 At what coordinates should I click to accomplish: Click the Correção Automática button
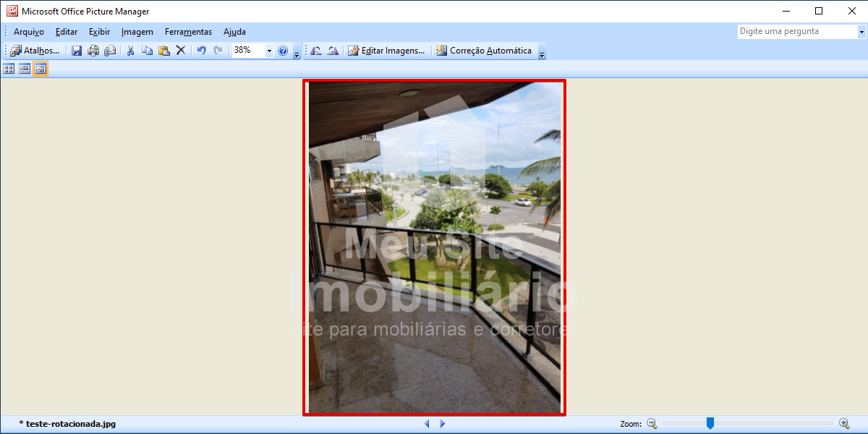pos(484,51)
